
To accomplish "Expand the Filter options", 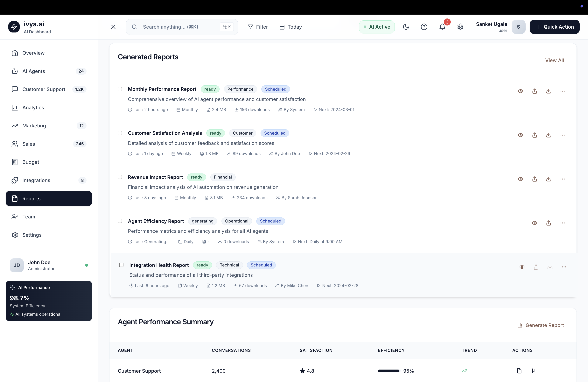I will (x=258, y=27).
